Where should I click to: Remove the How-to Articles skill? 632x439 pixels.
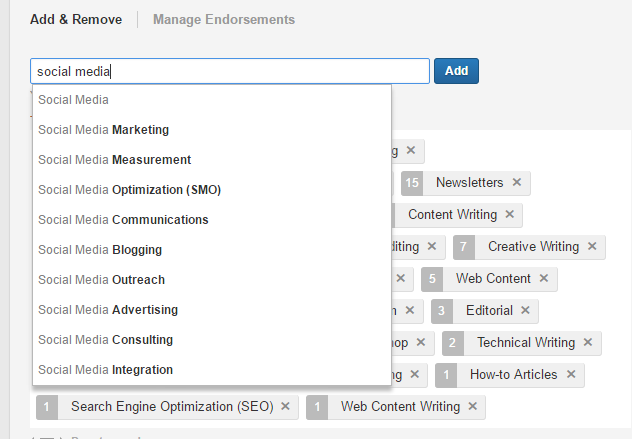[x=571, y=375]
